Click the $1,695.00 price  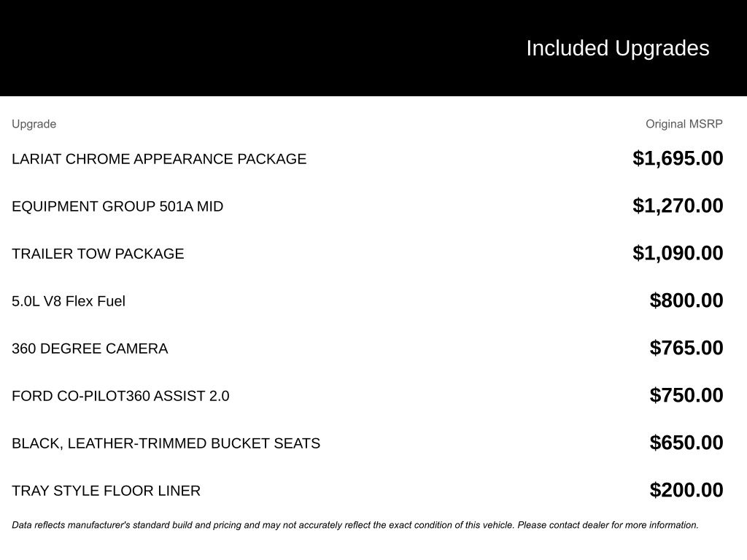click(678, 158)
